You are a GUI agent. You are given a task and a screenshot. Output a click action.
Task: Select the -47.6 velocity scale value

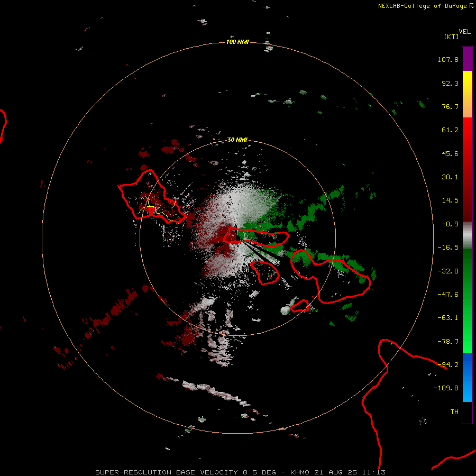pyautogui.click(x=448, y=295)
